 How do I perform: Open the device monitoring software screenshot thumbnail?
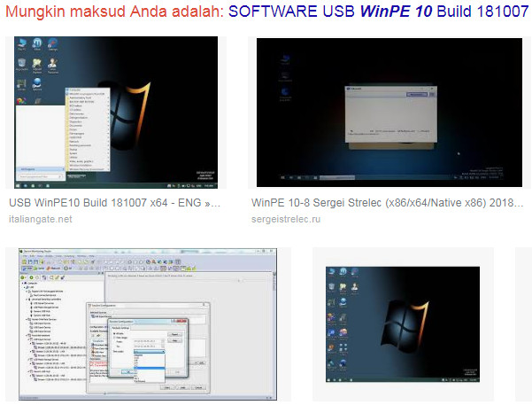pyautogui.click(x=148, y=324)
